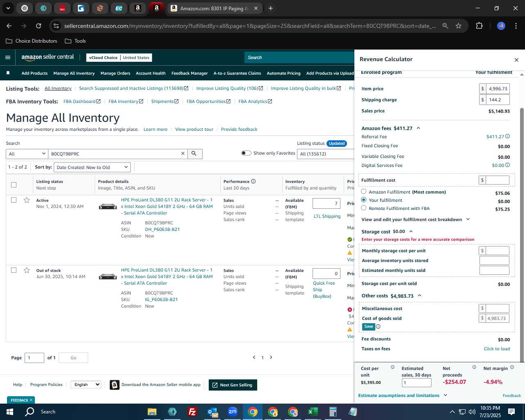Image resolution: width=525 pixels, height=420 pixels.
Task: Clear the B0CQT9BPRC search term
Action: coord(183,154)
